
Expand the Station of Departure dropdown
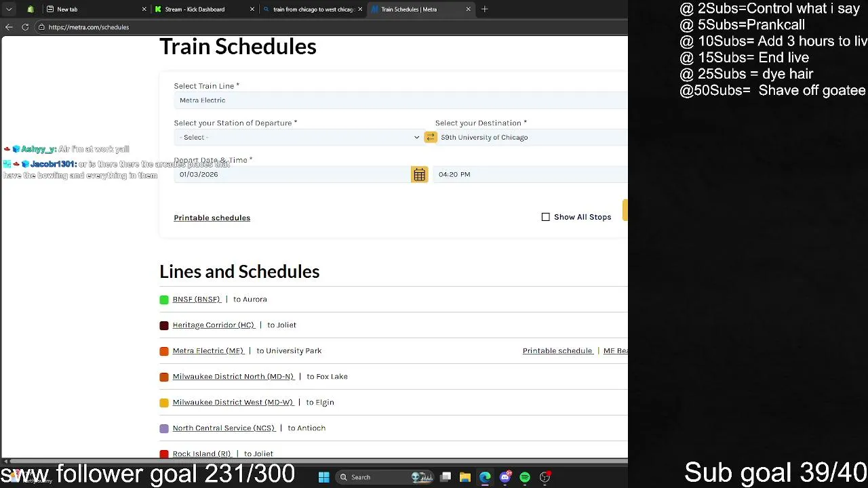click(x=299, y=137)
